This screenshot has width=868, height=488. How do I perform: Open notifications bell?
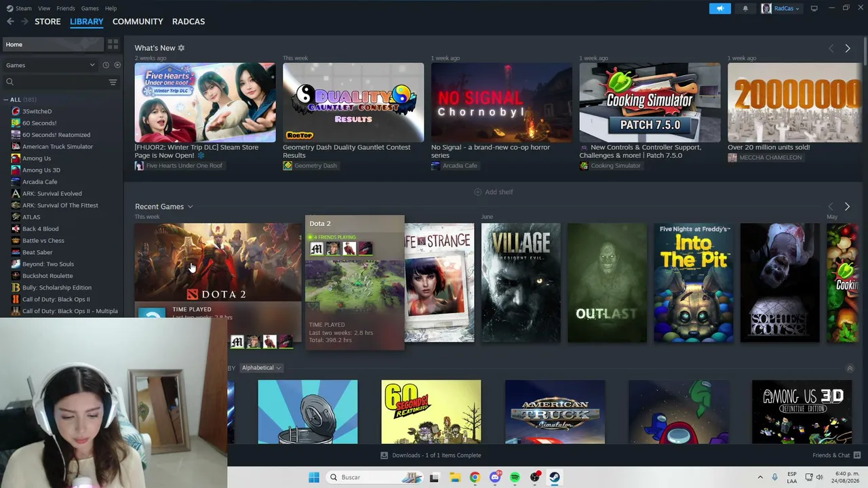pos(745,8)
